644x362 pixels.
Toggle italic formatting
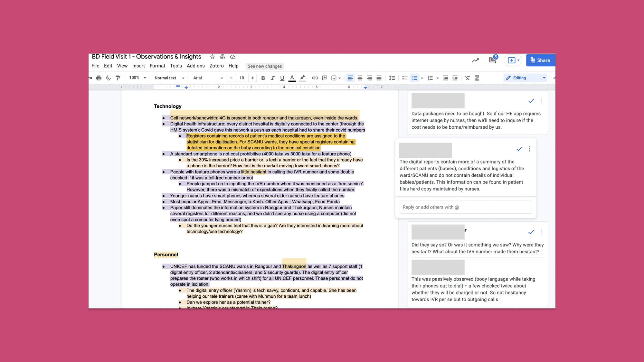click(x=272, y=78)
